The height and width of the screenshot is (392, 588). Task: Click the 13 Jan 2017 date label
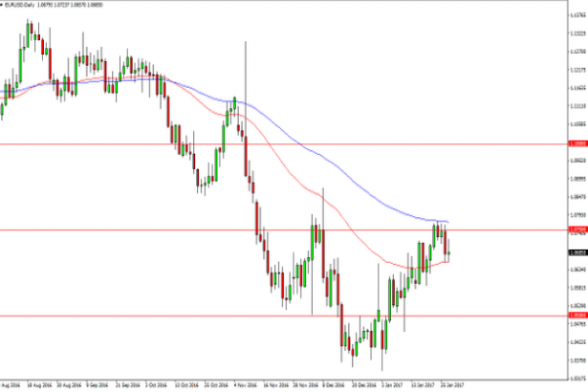pos(423,385)
